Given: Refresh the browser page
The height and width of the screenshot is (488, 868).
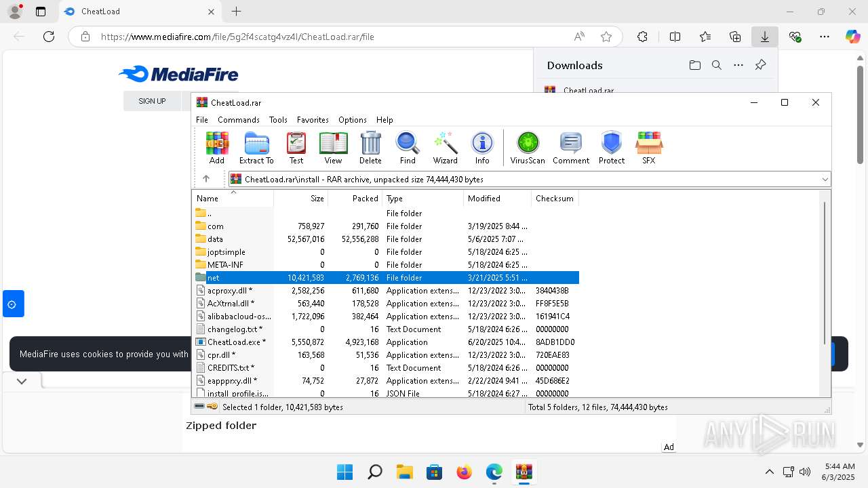Looking at the screenshot, I should coord(49,37).
